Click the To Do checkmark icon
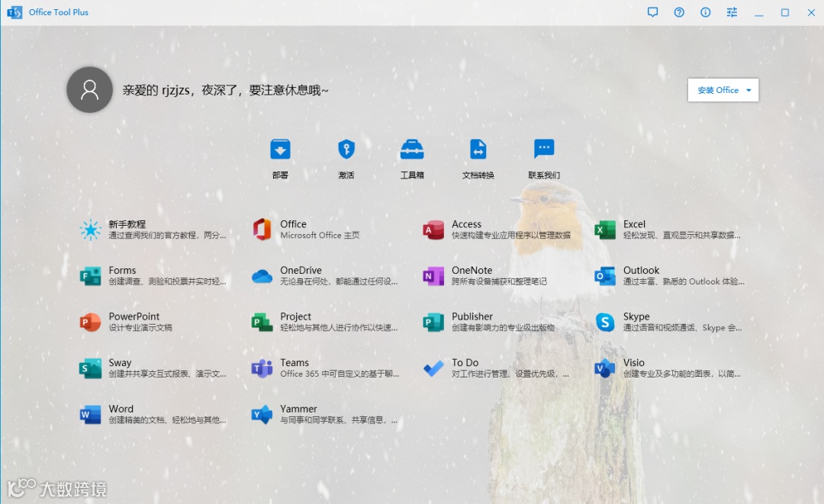This screenshot has height=504, width=824. click(433, 368)
